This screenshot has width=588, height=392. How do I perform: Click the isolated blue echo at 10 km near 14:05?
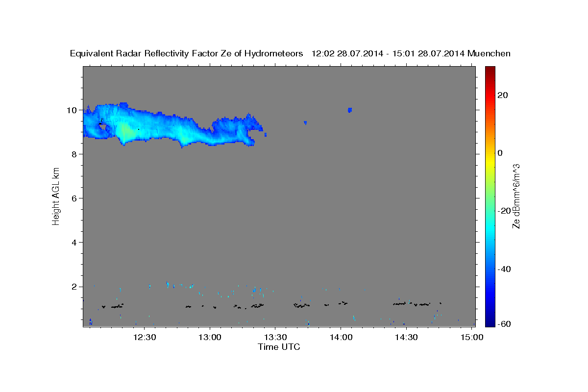point(349,110)
